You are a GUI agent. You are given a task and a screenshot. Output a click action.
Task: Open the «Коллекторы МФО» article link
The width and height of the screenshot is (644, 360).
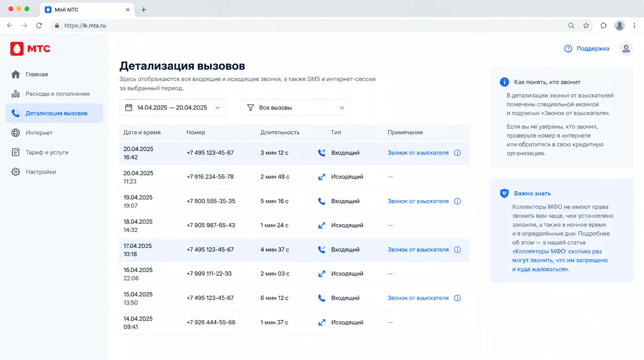[560, 260]
